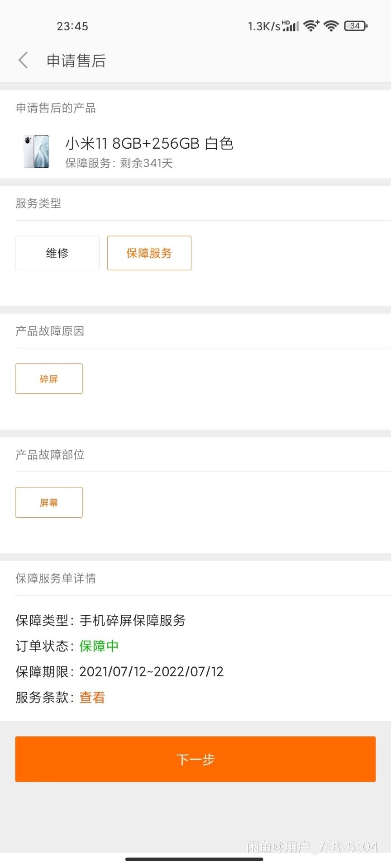The image size is (391, 868).
Task: Tap the Wi-Fi signal icon
Action: (331, 26)
